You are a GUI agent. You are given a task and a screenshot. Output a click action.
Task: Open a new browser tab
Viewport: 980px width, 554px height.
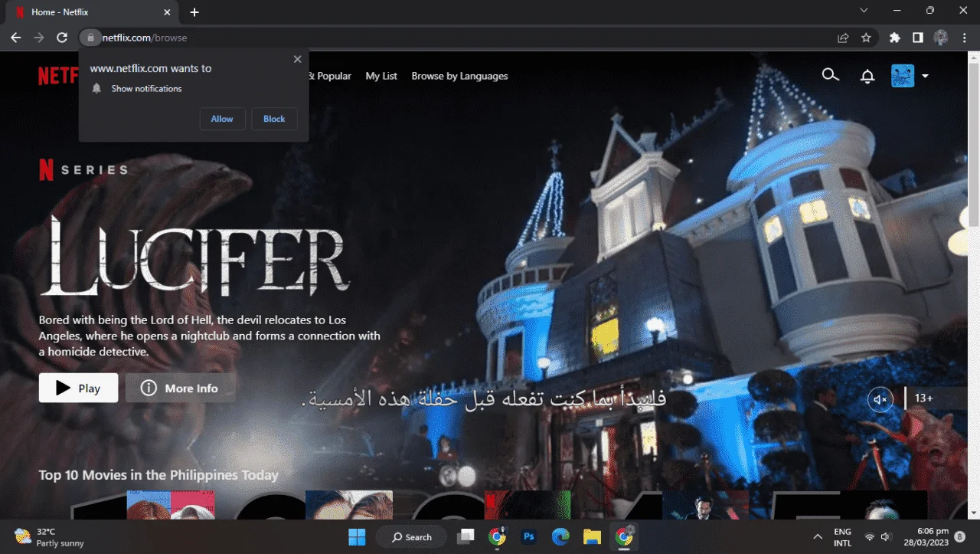194,12
